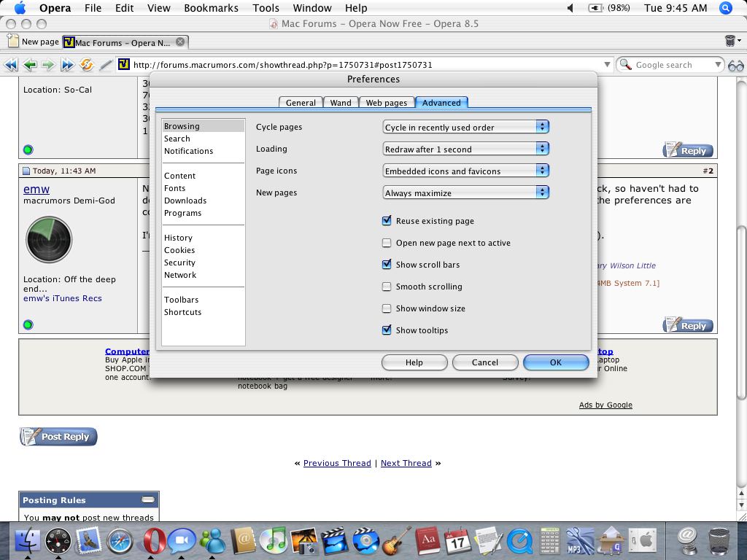Click OK in Preferences dialog
The width and height of the screenshot is (747, 560).
click(556, 362)
